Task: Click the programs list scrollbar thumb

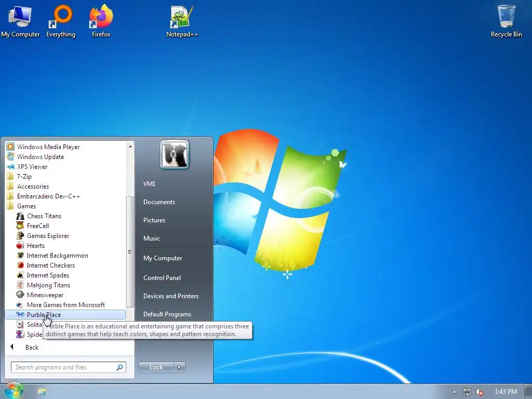Action: [x=130, y=252]
